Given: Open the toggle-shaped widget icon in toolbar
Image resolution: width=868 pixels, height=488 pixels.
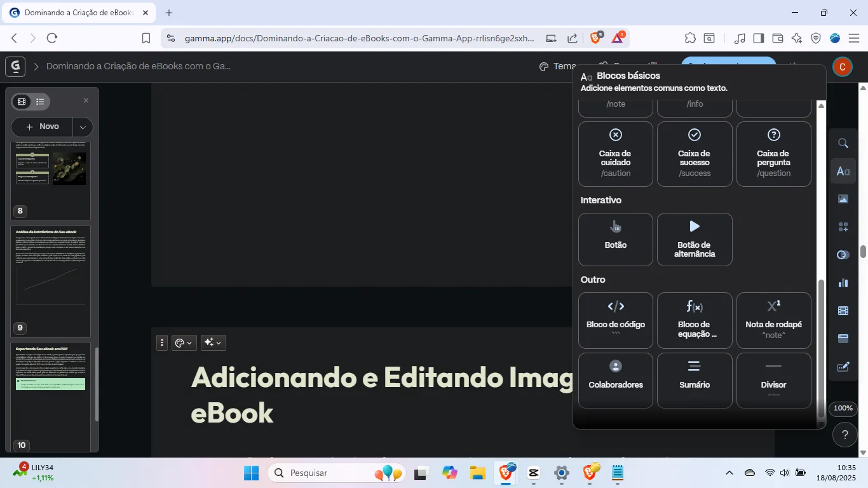Looking at the screenshot, I should coord(843,255).
